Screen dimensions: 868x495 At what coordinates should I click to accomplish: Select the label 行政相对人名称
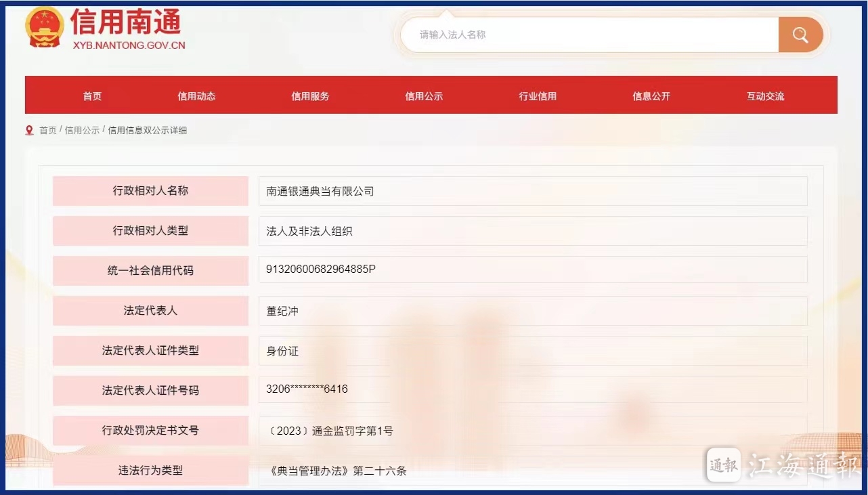point(150,191)
